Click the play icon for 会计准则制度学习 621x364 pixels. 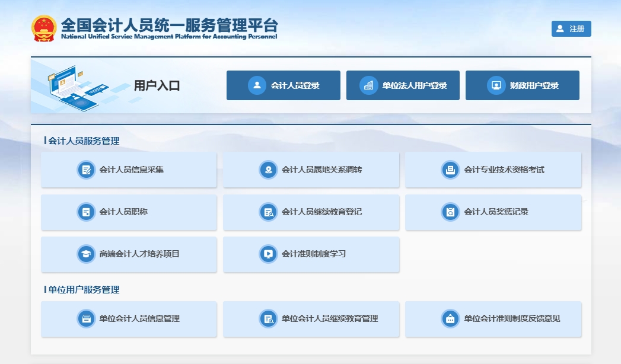click(268, 254)
